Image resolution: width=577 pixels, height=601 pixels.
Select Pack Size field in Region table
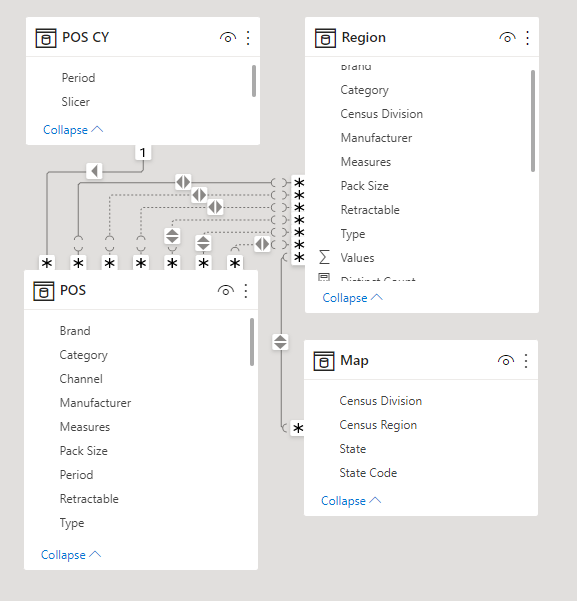coord(364,186)
